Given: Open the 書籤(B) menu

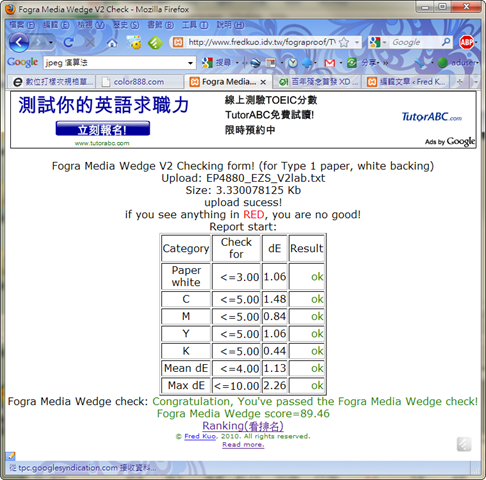Looking at the screenshot, I should point(161,25).
